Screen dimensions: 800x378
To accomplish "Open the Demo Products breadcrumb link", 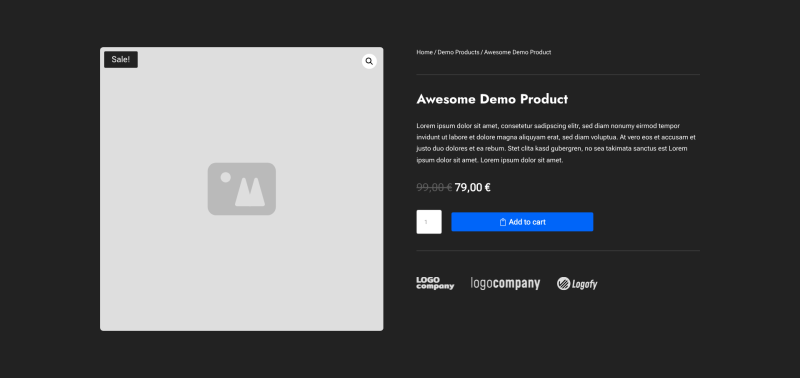I will [x=458, y=52].
